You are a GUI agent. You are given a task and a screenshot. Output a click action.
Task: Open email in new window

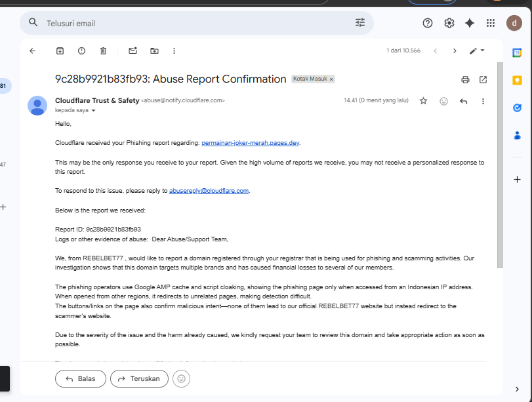tap(483, 80)
